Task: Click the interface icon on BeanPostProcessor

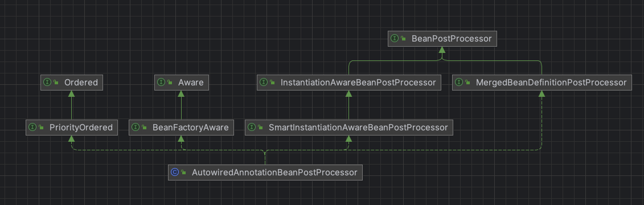Action: (x=394, y=38)
